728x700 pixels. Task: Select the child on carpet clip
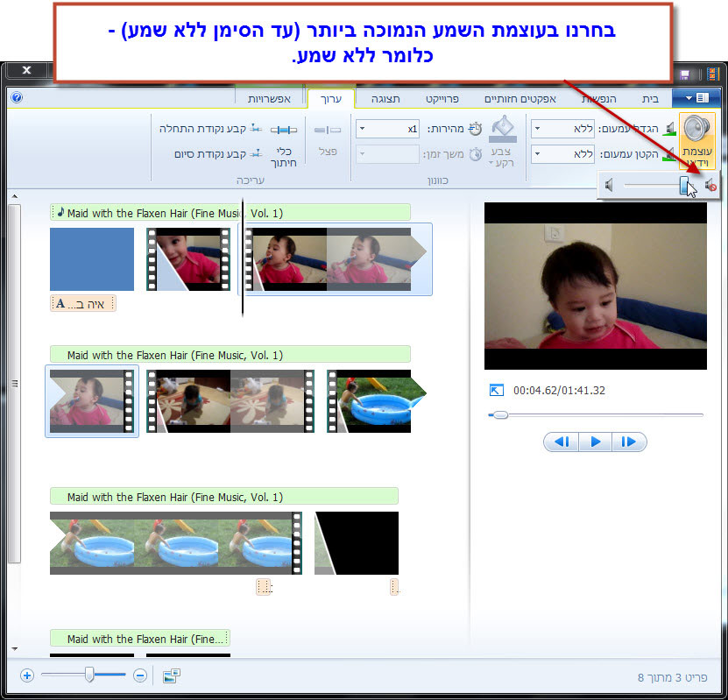[x=230, y=401]
